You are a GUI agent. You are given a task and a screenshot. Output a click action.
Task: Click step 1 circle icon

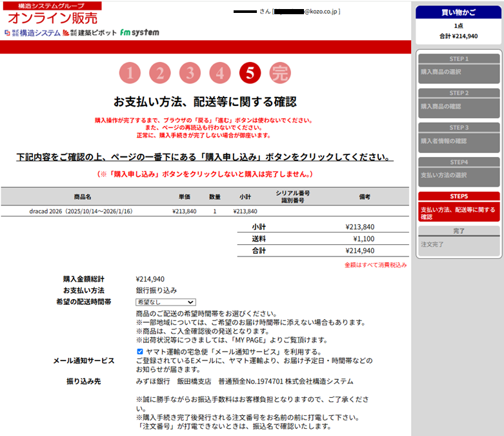tap(130, 74)
